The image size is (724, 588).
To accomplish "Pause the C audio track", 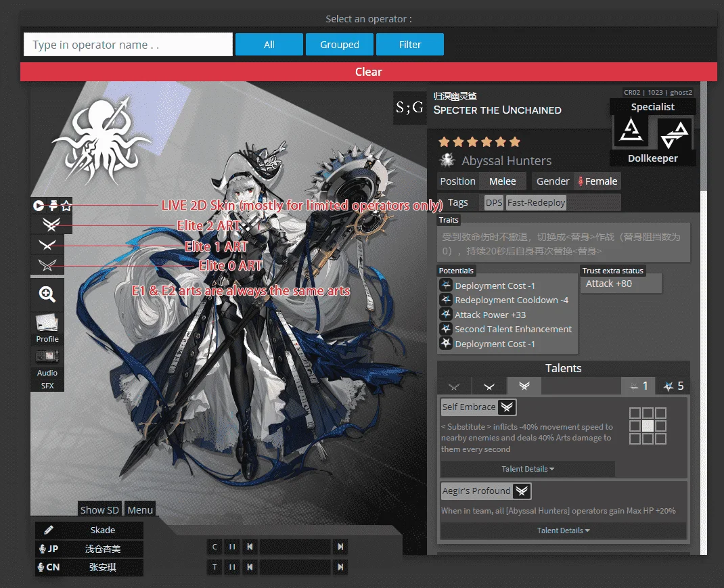I will point(232,547).
